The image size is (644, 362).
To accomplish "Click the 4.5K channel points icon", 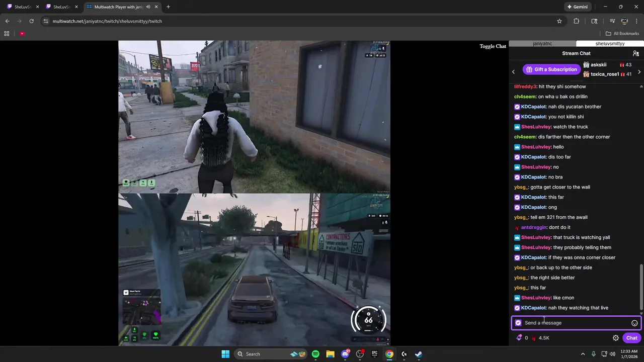I will pos(534,338).
